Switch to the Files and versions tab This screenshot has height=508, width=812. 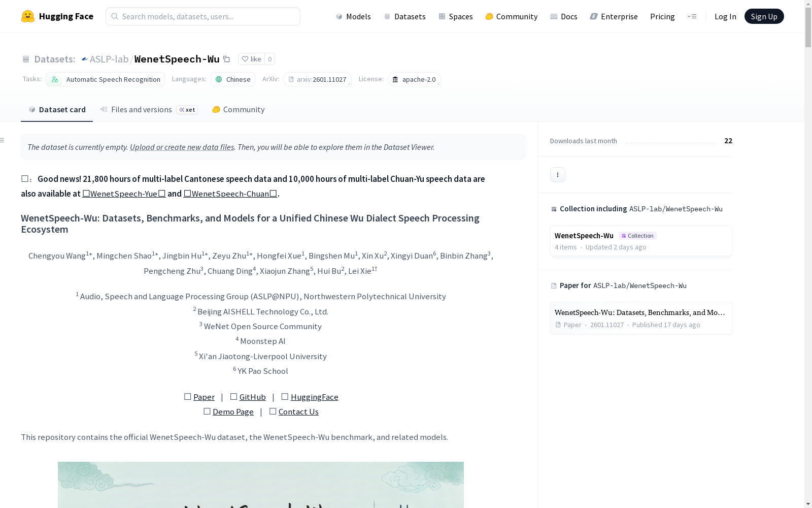click(149, 109)
